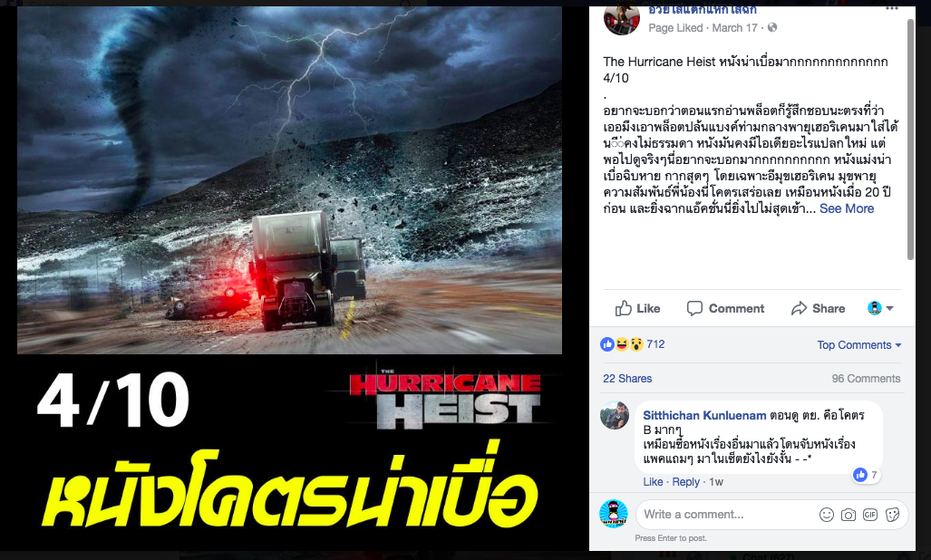Reply to Sitthichan Kunluenam's comment
The height and width of the screenshot is (560, 931).
(685, 482)
